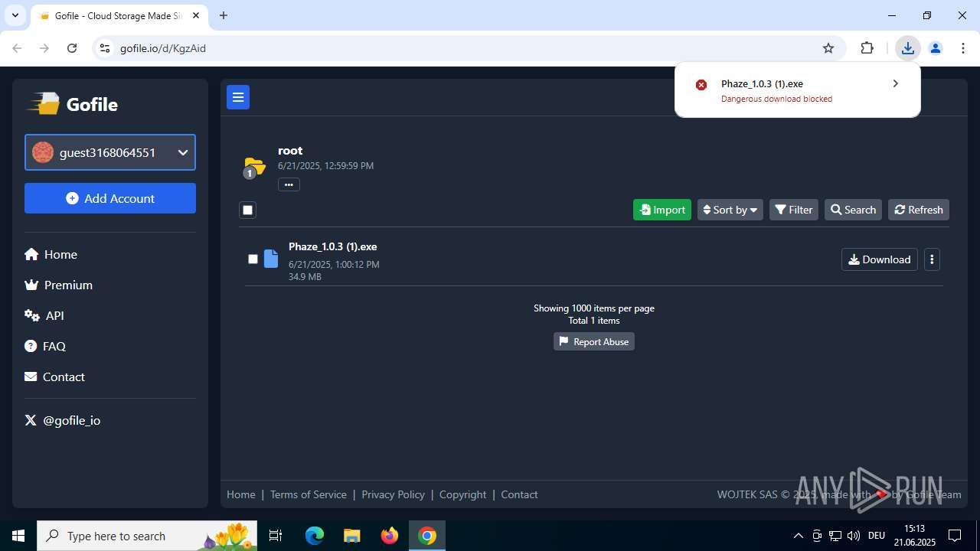980x551 pixels.
Task: Open footer Contact link
Action: 519,494
